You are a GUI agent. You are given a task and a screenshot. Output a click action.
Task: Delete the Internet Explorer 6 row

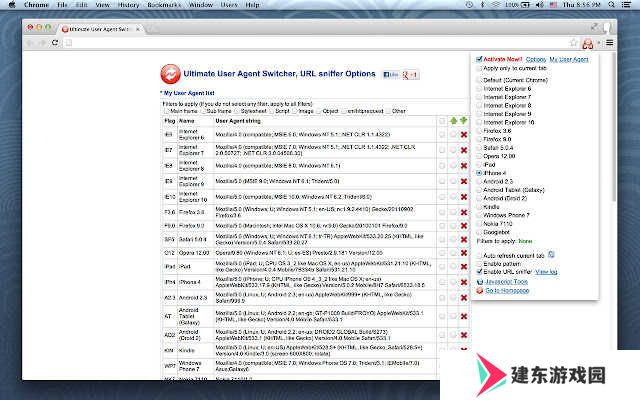(x=464, y=135)
